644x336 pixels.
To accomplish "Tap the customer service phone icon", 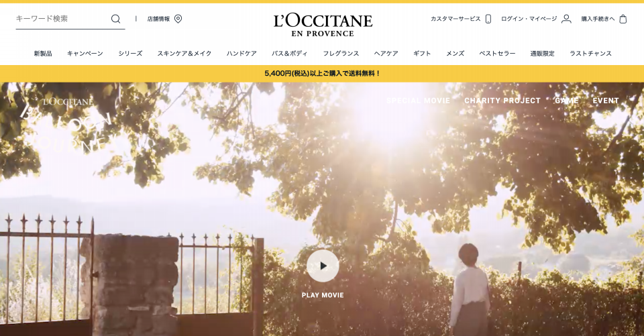I will point(488,19).
